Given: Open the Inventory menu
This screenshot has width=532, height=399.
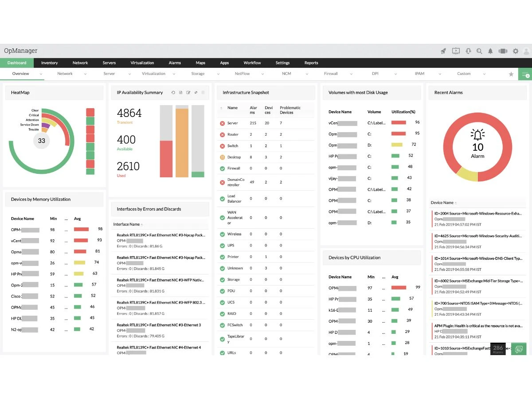Looking at the screenshot, I should [x=50, y=63].
